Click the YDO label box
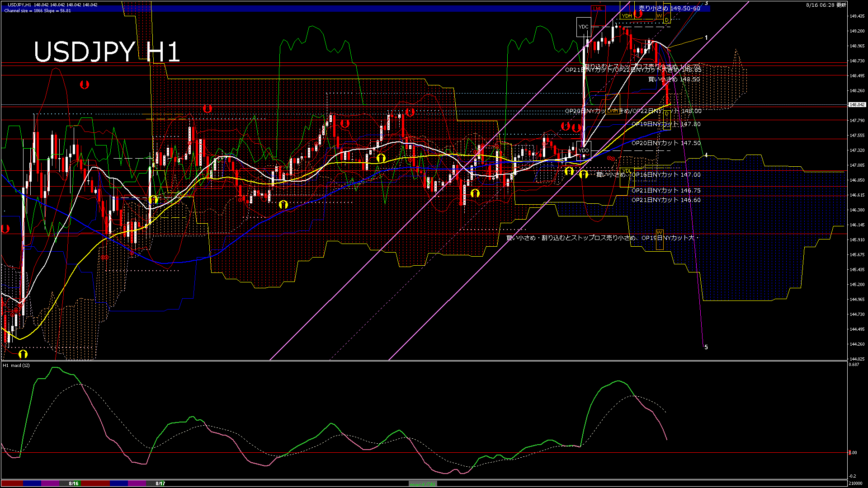Viewport: 868px width, 488px height. (584, 150)
